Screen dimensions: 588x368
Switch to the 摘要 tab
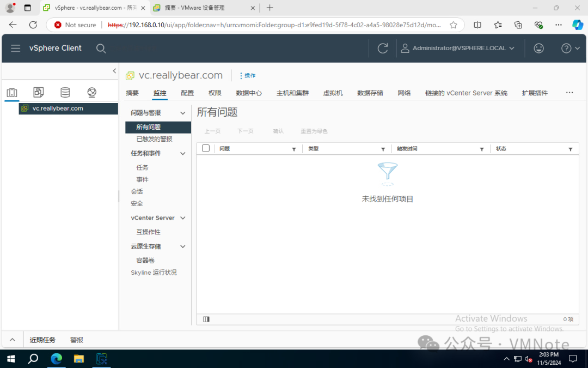click(x=132, y=93)
